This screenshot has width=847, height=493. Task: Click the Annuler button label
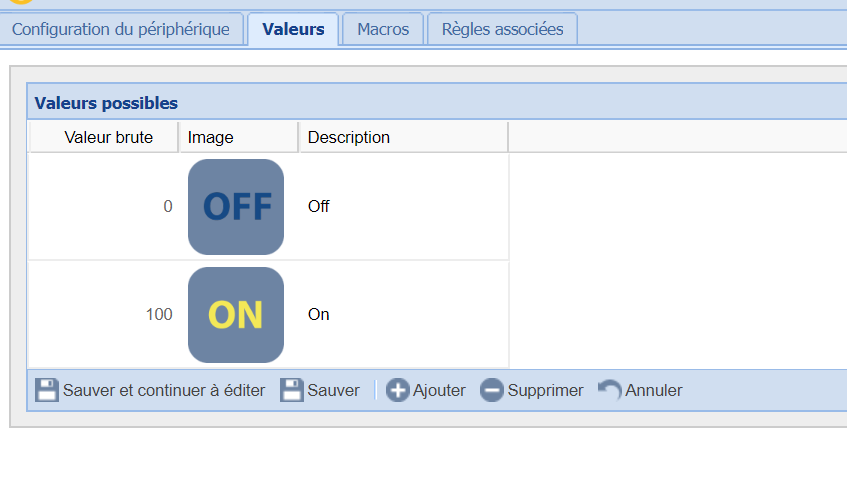(x=653, y=390)
